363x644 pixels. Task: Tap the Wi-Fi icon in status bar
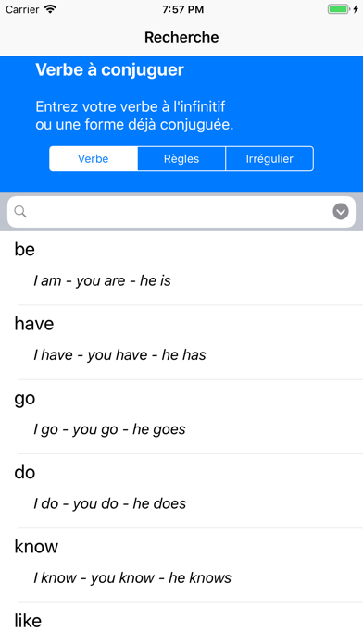click(x=50, y=9)
